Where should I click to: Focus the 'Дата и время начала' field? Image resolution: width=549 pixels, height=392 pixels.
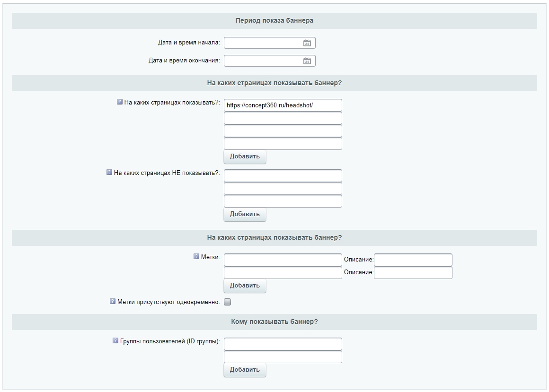click(263, 43)
